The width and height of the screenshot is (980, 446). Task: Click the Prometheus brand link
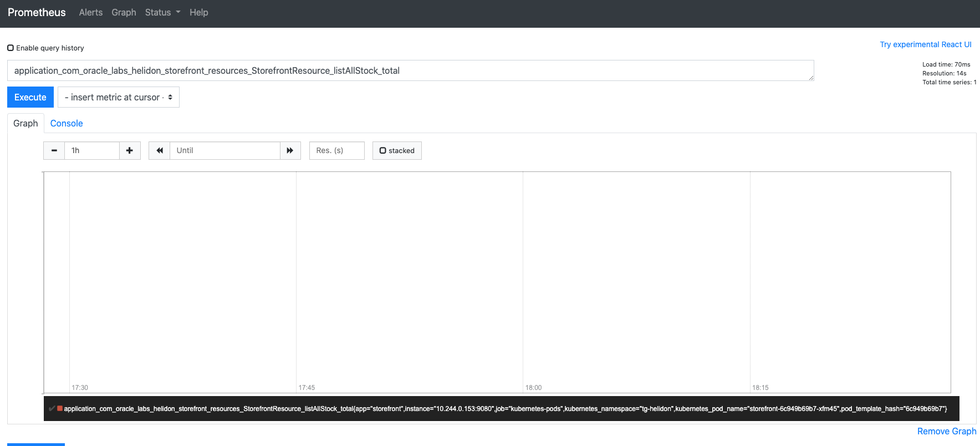[37, 12]
